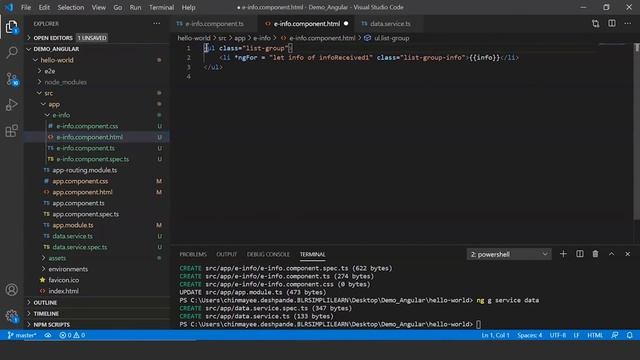Open e-info.component.css file
The height and width of the screenshot is (360, 640).
point(87,126)
